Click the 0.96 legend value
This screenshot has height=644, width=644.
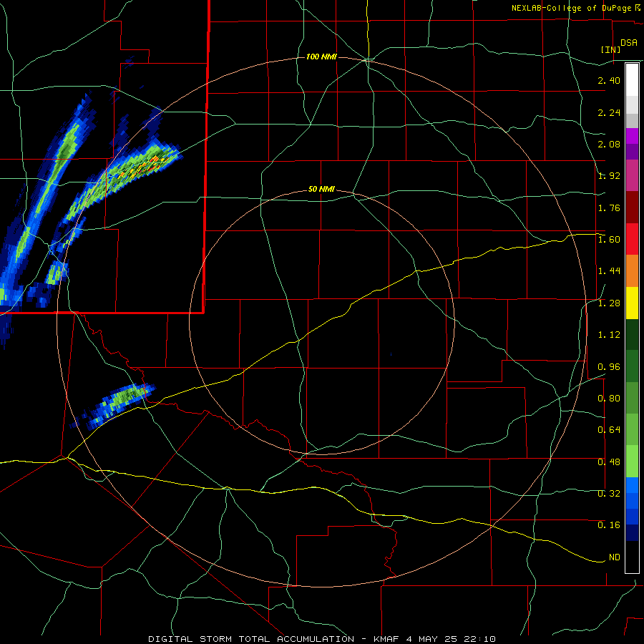pyautogui.click(x=609, y=367)
